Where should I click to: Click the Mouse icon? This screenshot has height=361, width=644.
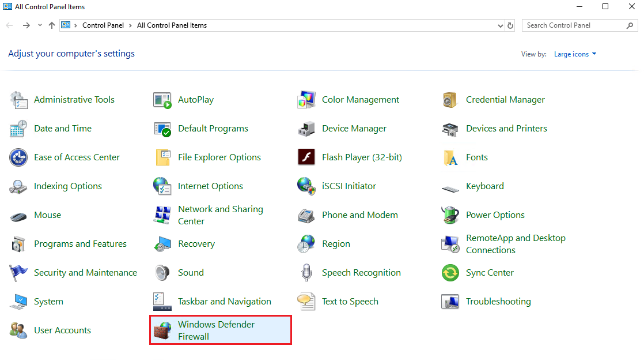(18, 216)
